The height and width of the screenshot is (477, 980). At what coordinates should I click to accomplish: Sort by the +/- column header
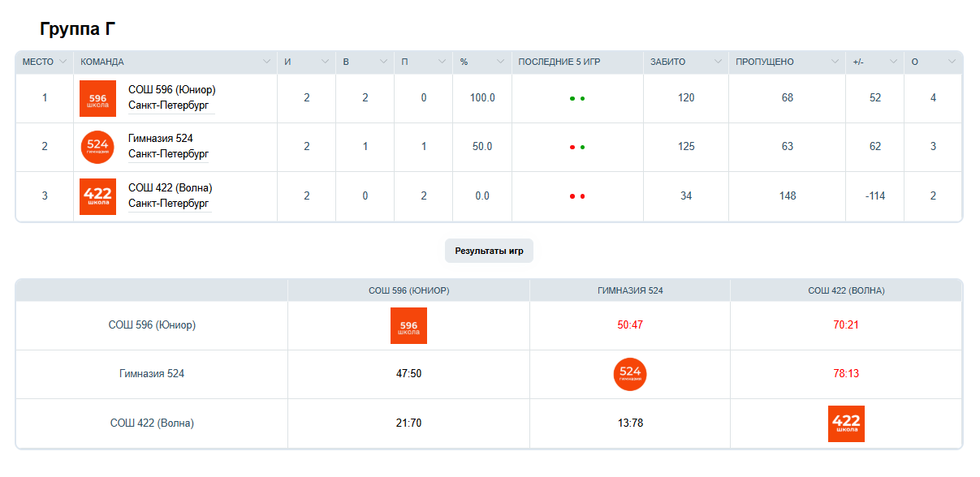tap(893, 62)
